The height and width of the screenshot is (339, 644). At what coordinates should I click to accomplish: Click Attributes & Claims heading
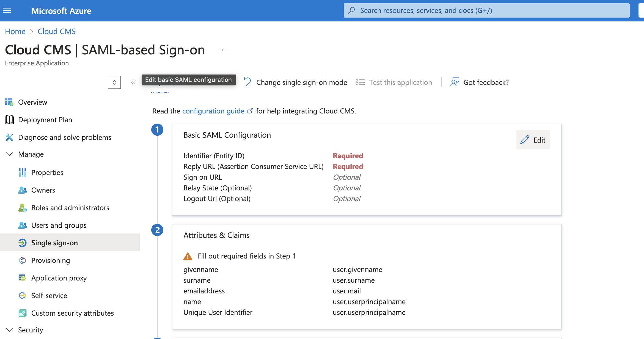click(x=216, y=235)
